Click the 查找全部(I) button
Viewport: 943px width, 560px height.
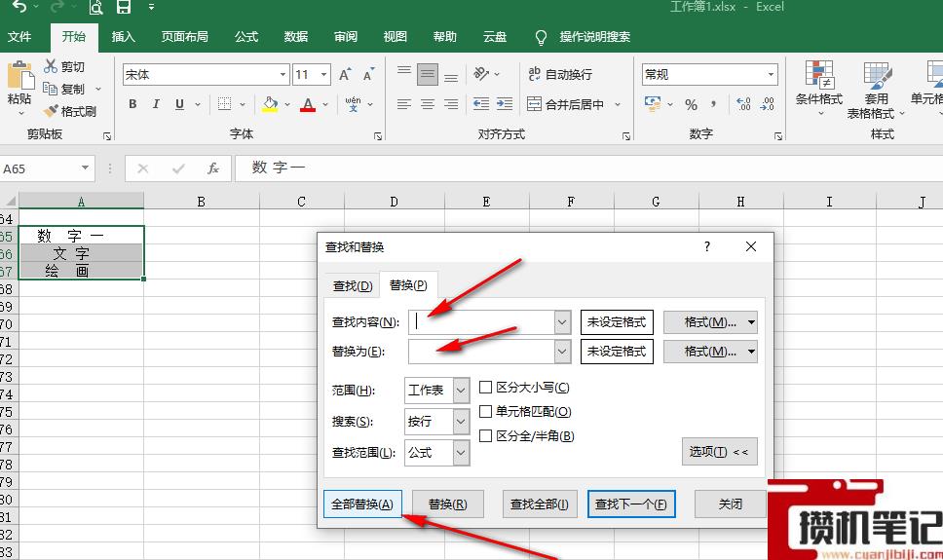pos(540,504)
